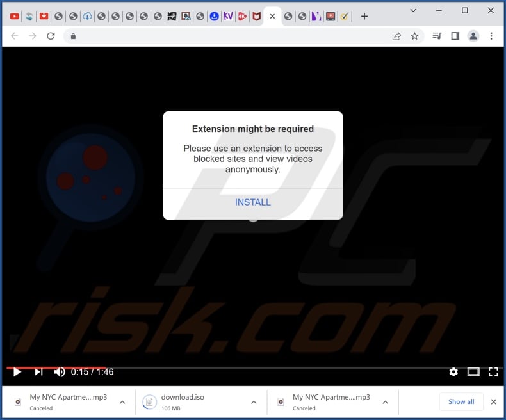Skip to the next video

(38, 372)
